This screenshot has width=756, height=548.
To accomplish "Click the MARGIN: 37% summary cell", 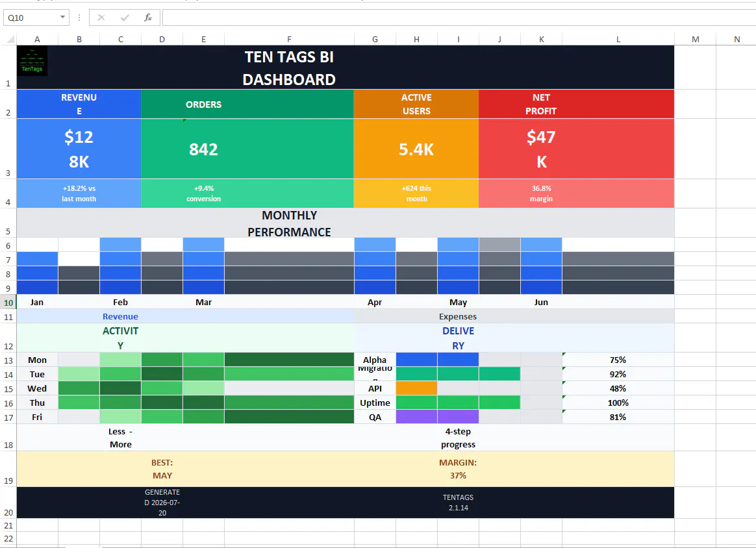I will click(x=514, y=469).
